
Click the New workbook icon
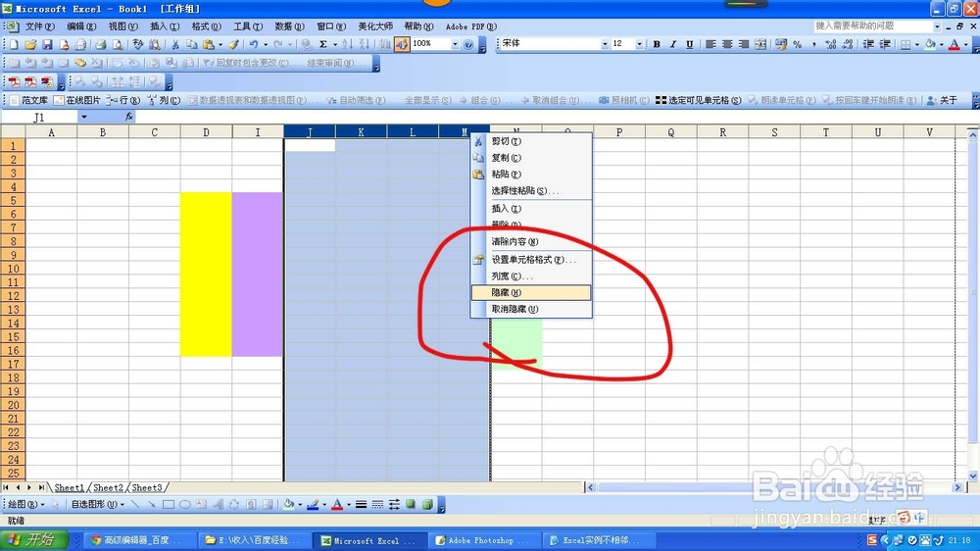[14, 44]
